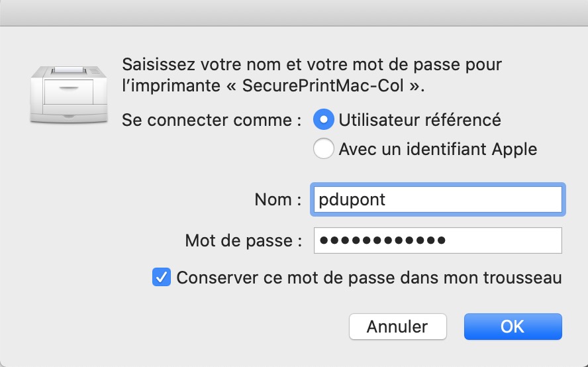
Task: Select the Utilisateur référencé radio button
Action: point(324,120)
